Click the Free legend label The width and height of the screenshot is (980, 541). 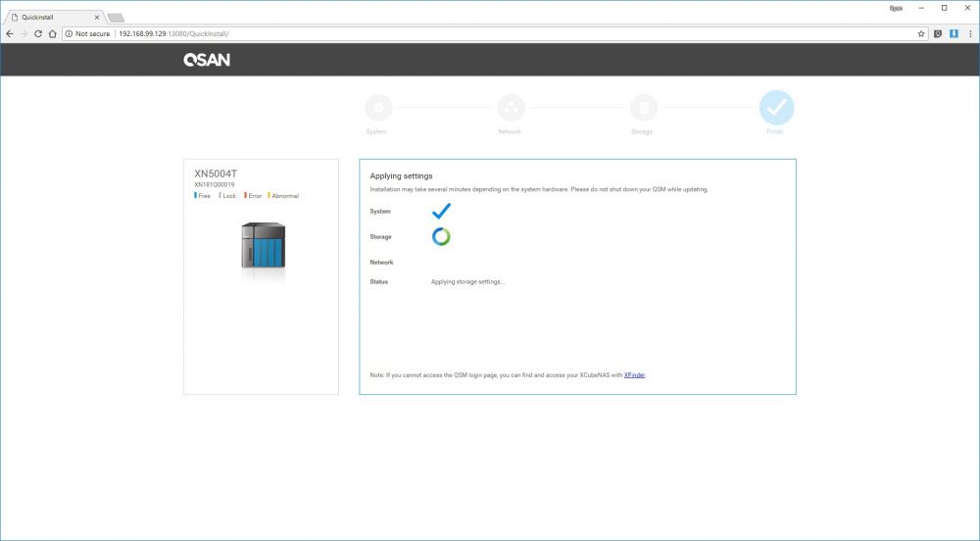205,196
